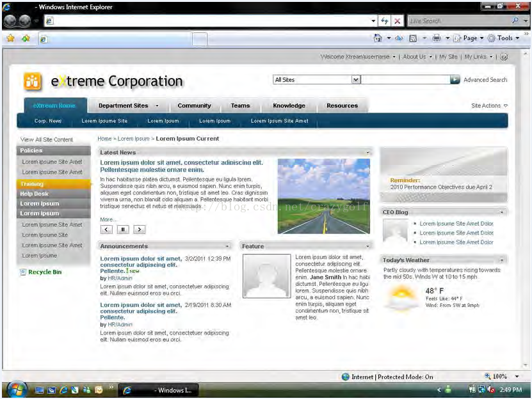Open Corp. News in sub navigation
This screenshot has width=532, height=399.
[x=48, y=121]
